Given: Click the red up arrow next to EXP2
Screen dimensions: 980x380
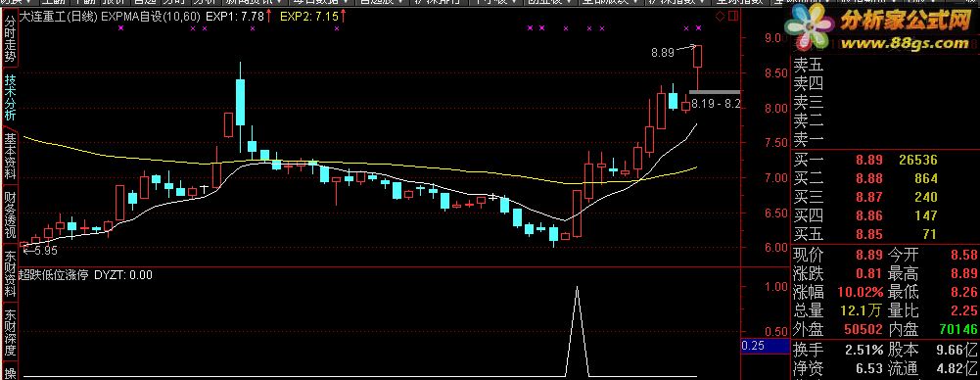Looking at the screenshot, I should click(x=343, y=16).
